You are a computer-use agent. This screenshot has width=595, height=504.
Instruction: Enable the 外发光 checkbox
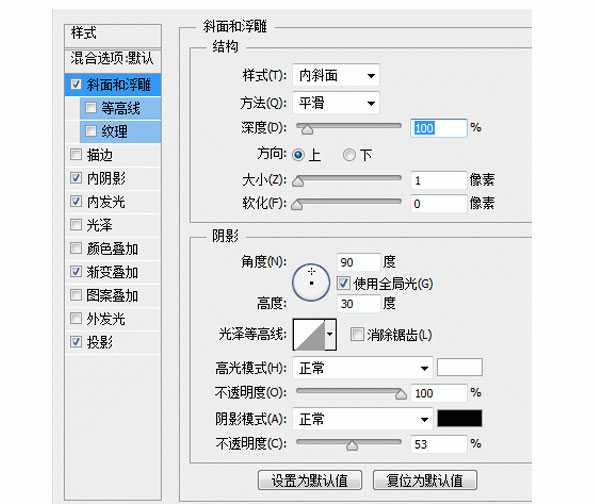[76, 318]
